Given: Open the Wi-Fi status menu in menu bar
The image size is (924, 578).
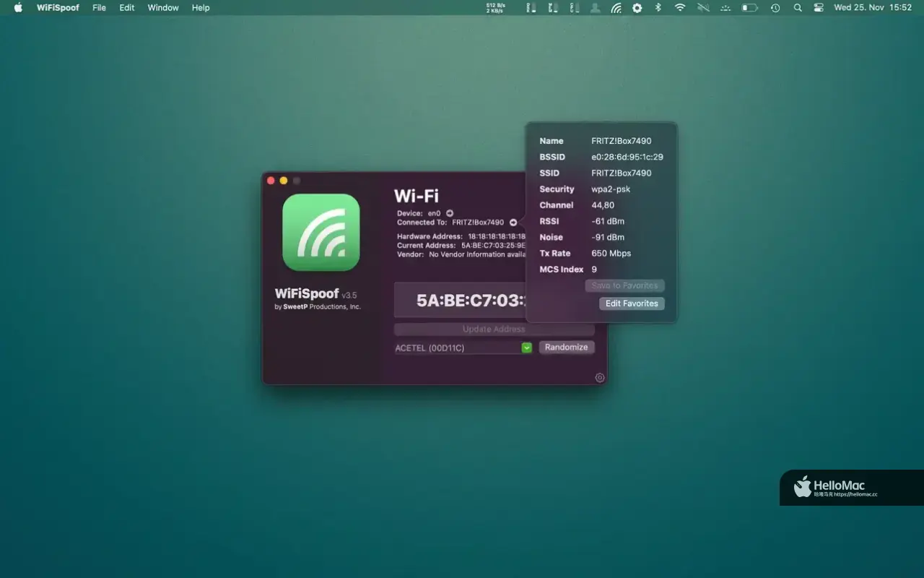Looking at the screenshot, I should (680, 8).
